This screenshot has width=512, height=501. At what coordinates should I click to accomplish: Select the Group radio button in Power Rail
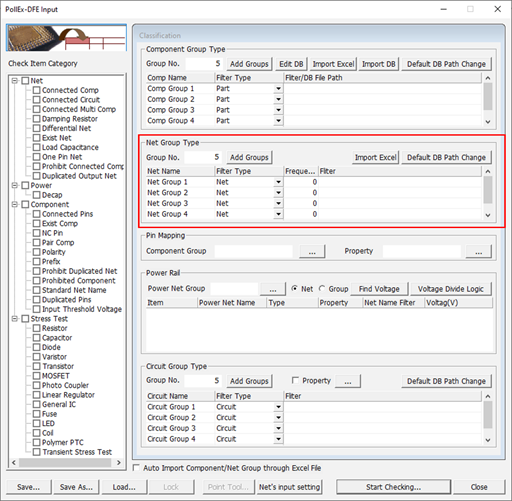(x=322, y=289)
